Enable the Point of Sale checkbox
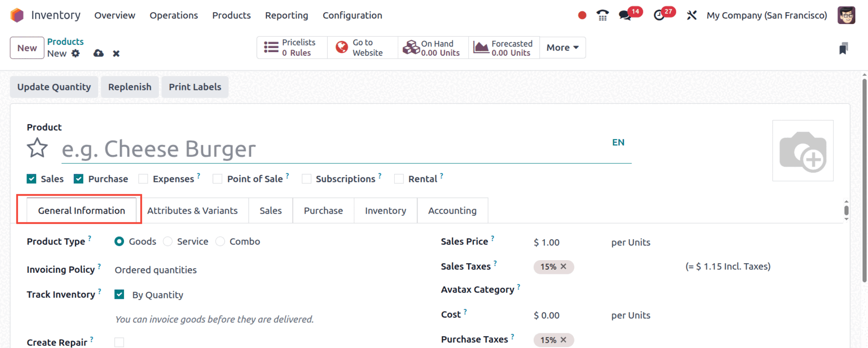Image resolution: width=868 pixels, height=348 pixels. (x=218, y=179)
